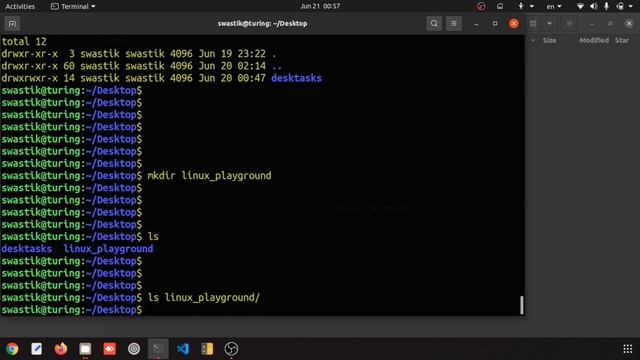Open the terminal hamburger menu
The height and width of the screenshot is (360, 640).
[453, 24]
